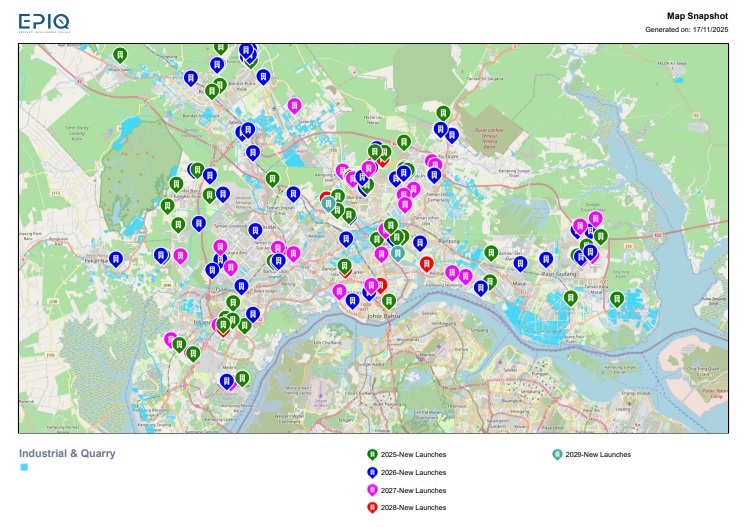This screenshot has width=747, height=527.
Task: Click the Industrial & Quarry cyan swatch
Action: tap(24, 467)
